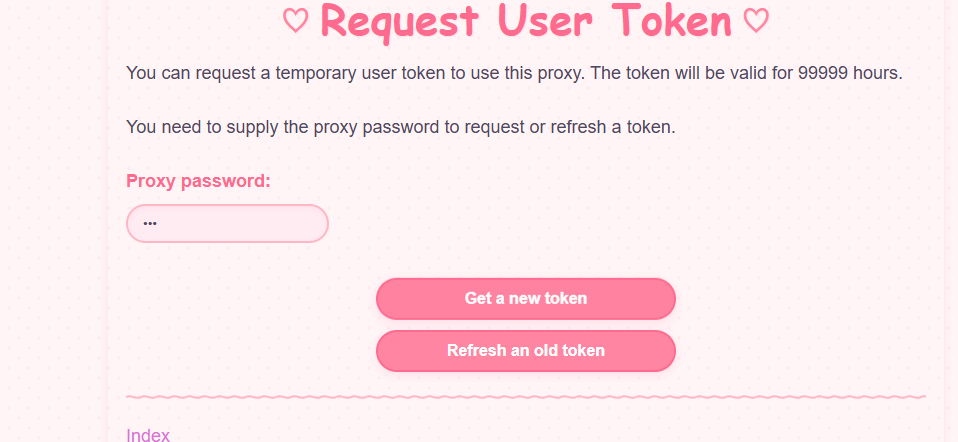This screenshot has height=442, width=958.
Task: Click the empty right end of password field
Action: tap(292, 223)
